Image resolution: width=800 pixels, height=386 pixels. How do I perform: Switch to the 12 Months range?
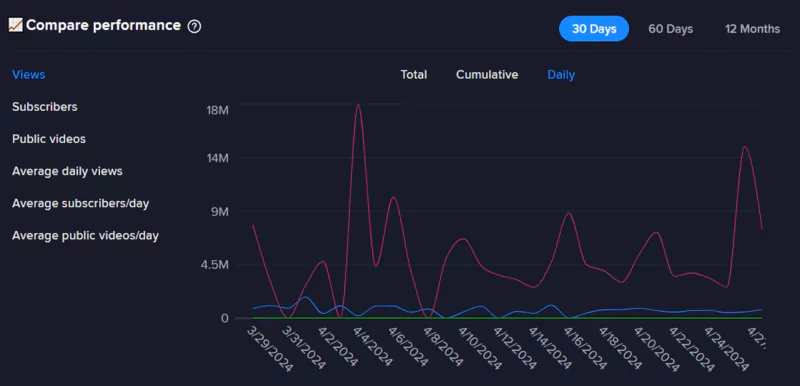[753, 29]
